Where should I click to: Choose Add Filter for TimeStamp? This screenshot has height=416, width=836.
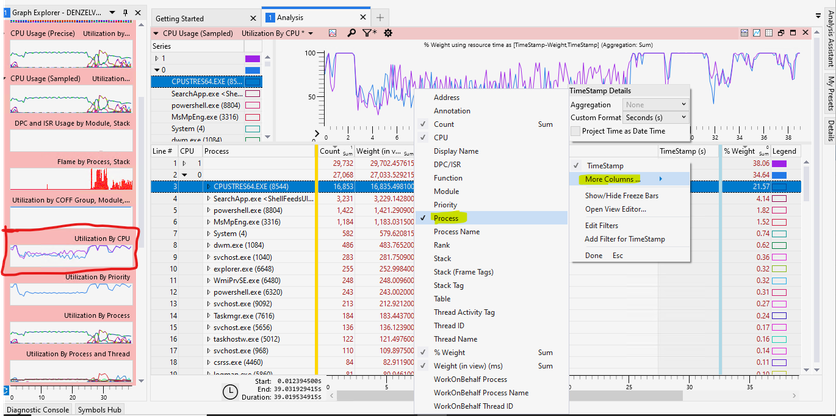(x=624, y=239)
